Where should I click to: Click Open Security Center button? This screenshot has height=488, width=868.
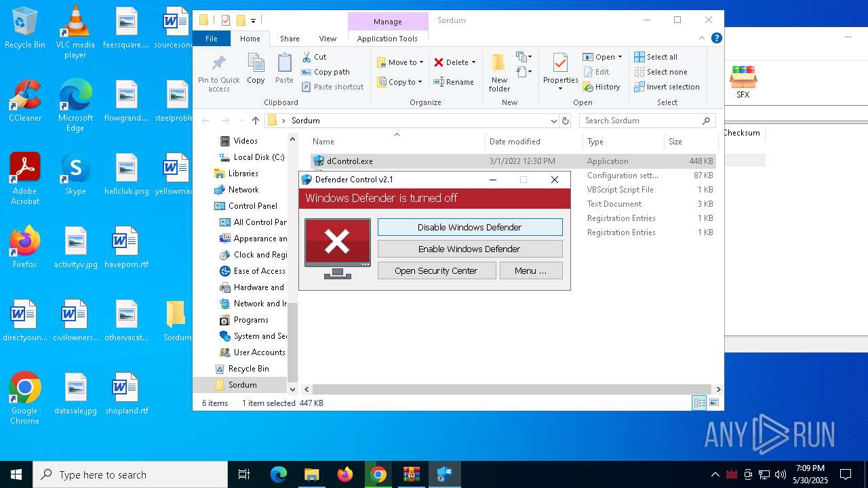point(436,270)
